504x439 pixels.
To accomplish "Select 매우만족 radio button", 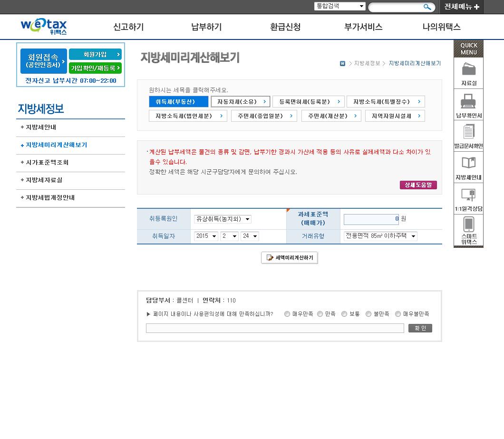I will coord(287,314).
